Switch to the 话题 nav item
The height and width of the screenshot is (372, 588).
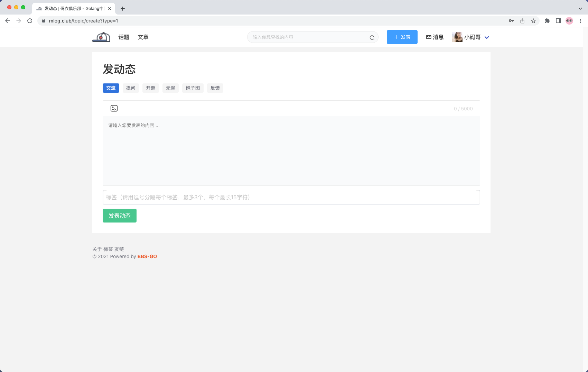tap(123, 37)
